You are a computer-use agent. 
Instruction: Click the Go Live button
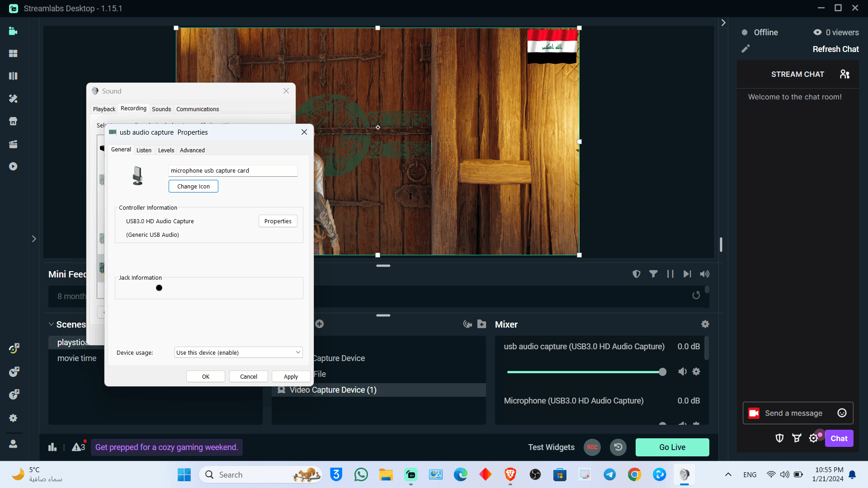672,447
